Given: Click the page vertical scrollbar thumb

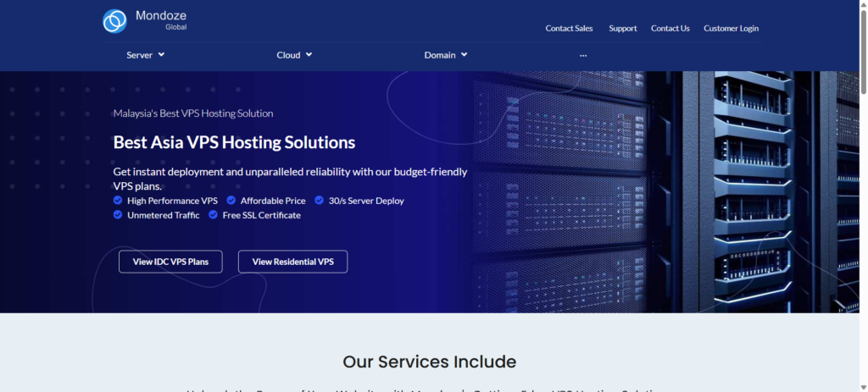Looking at the screenshot, I should 863,52.
